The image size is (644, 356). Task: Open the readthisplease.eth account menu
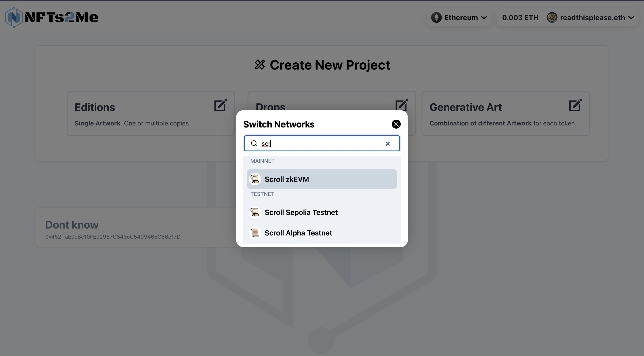point(591,17)
